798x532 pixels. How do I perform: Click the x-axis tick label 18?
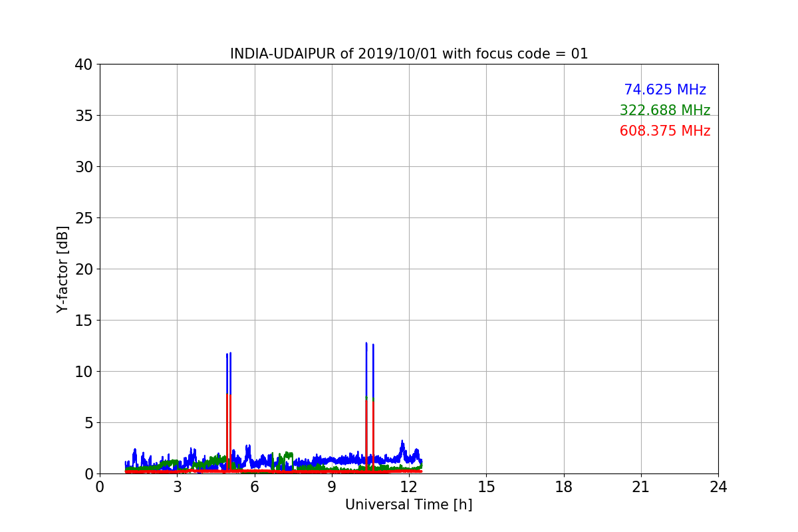[x=564, y=487]
